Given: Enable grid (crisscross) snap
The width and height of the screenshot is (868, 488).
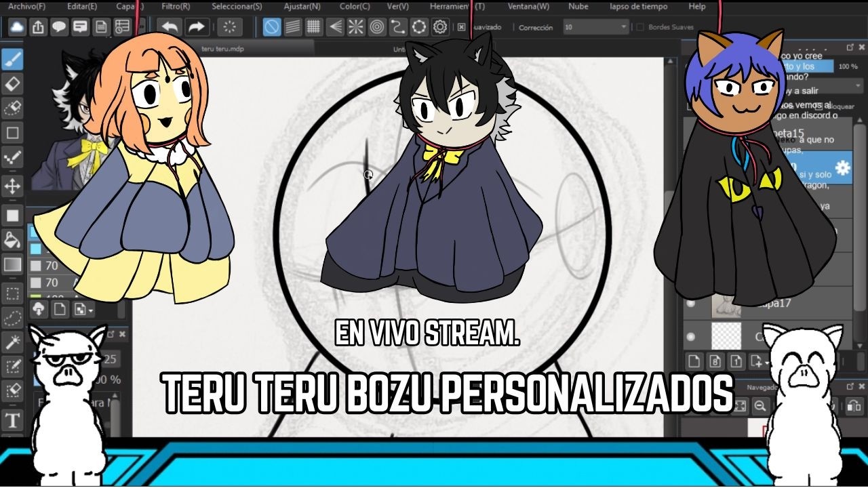Looking at the screenshot, I should pyautogui.click(x=313, y=27).
